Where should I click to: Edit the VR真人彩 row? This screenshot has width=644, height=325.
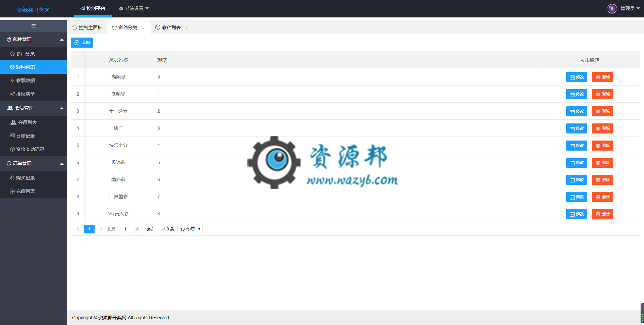[577, 214]
